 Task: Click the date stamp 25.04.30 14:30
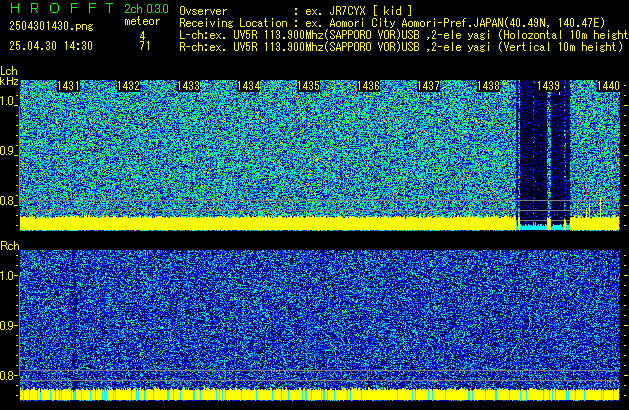[51, 46]
